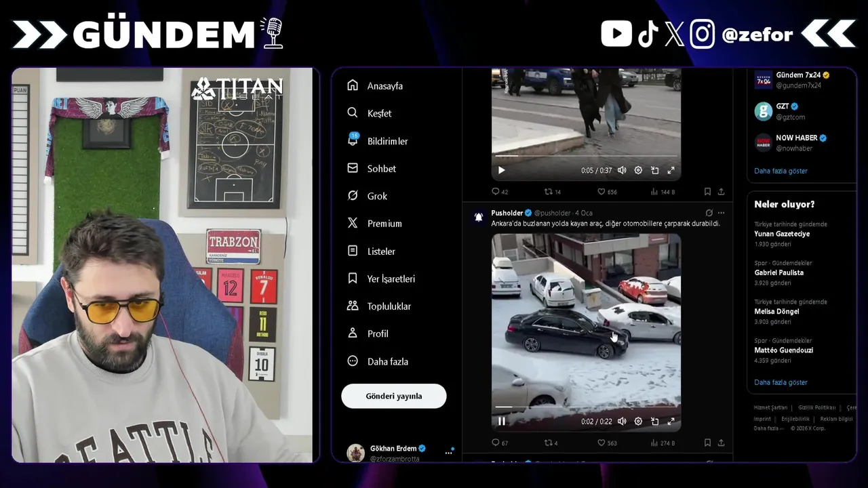Click the Bildirimler bell icon with badge

(x=353, y=140)
